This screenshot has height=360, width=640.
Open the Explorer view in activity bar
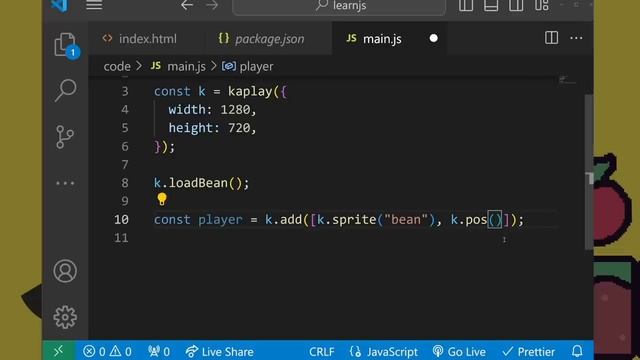point(65,44)
